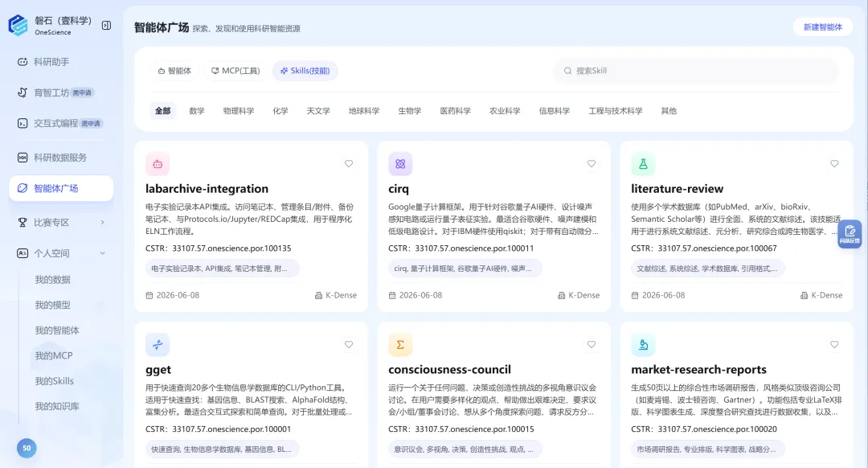
Task: Click the cirq card tags pill
Action: pos(465,269)
